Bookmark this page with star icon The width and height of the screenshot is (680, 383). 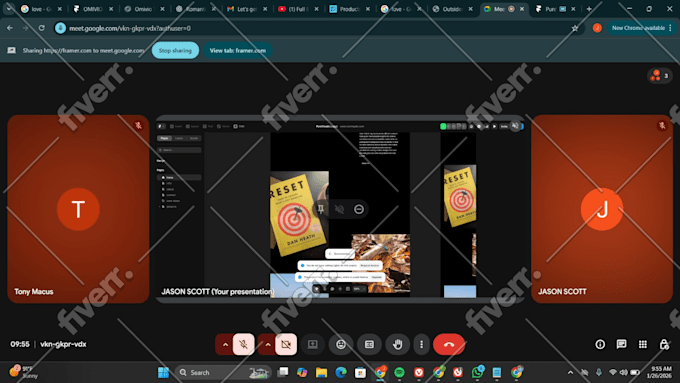pos(575,28)
